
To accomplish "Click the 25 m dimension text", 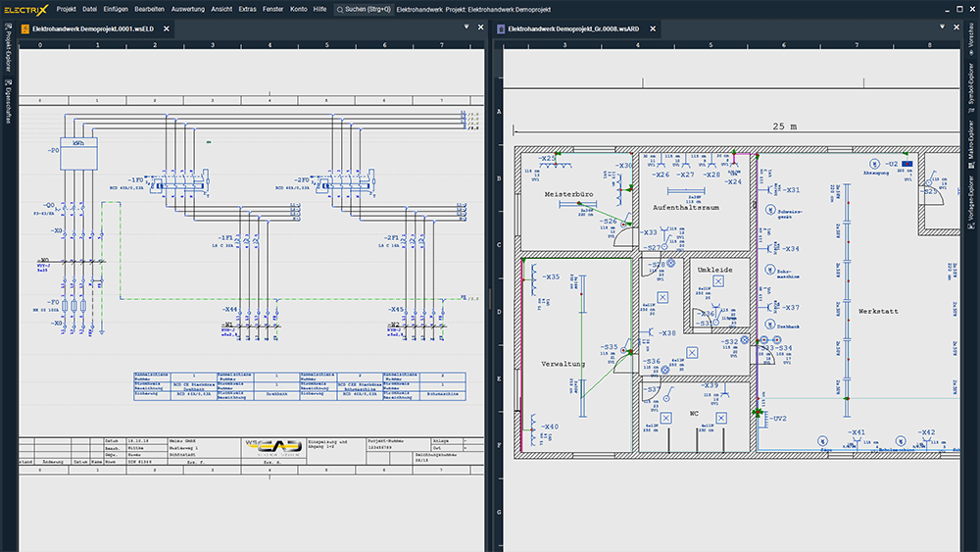I will [785, 126].
